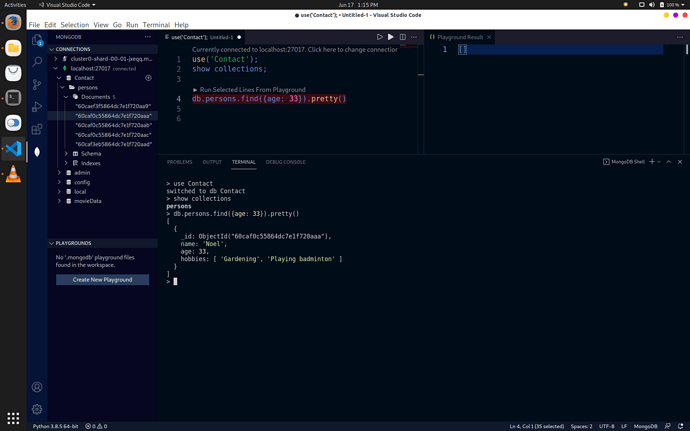
Task: Open the Manage gear icon
Action: click(37, 409)
